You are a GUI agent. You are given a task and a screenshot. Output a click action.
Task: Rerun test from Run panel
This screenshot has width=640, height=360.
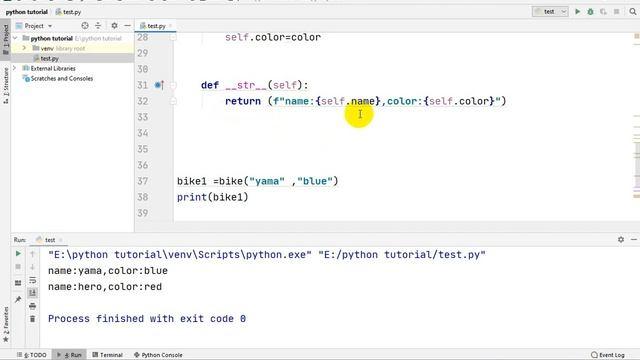[18, 253]
